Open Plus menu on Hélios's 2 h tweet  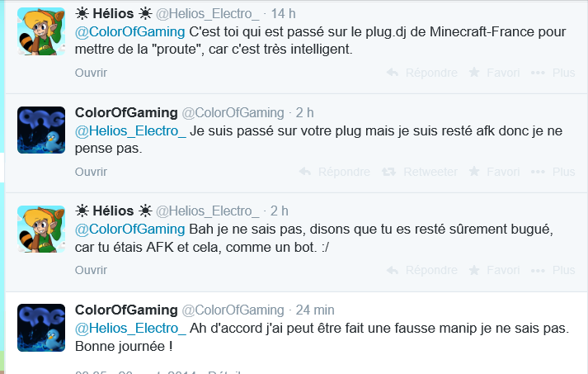554,270
